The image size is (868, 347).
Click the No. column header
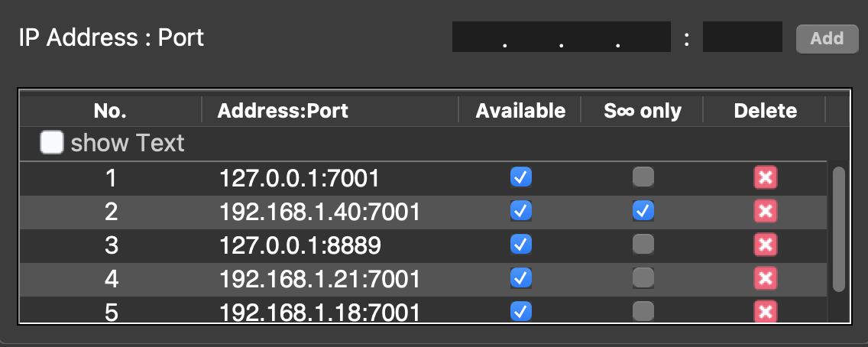[x=110, y=111]
